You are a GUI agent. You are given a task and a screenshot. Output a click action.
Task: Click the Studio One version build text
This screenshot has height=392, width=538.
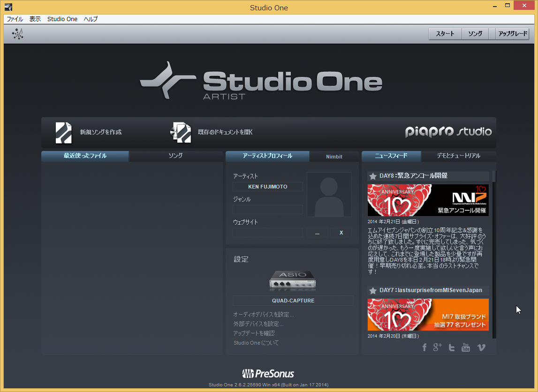(x=269, y=385)
